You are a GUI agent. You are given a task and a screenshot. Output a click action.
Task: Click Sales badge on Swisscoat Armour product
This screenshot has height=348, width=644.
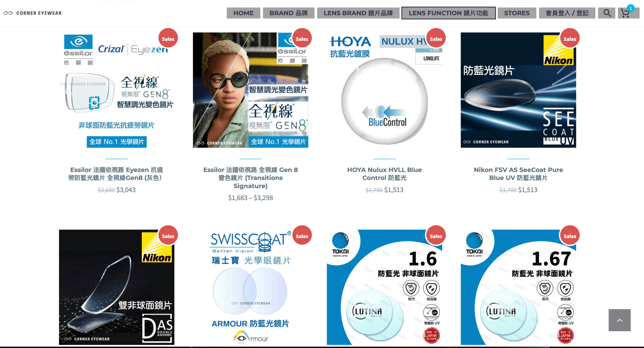pos(302,235)
